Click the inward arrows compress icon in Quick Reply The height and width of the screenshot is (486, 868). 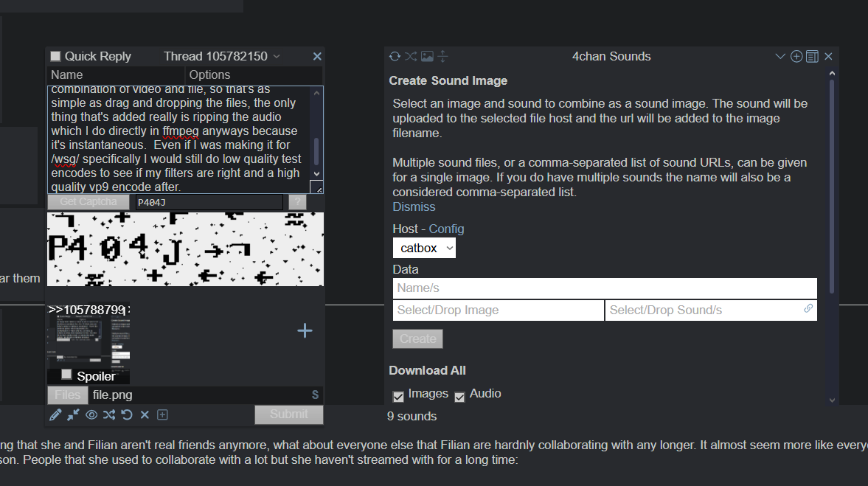coord(73,414)
